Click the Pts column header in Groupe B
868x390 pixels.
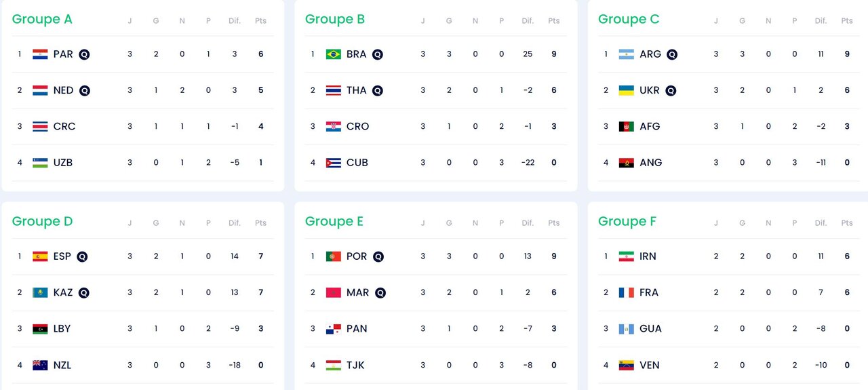tap(554, 21)
